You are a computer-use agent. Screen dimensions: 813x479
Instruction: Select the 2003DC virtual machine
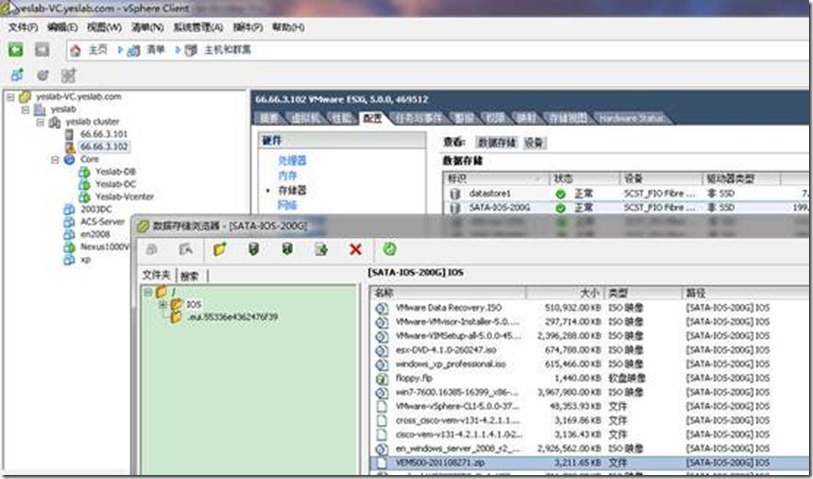(x=96, y=209)
